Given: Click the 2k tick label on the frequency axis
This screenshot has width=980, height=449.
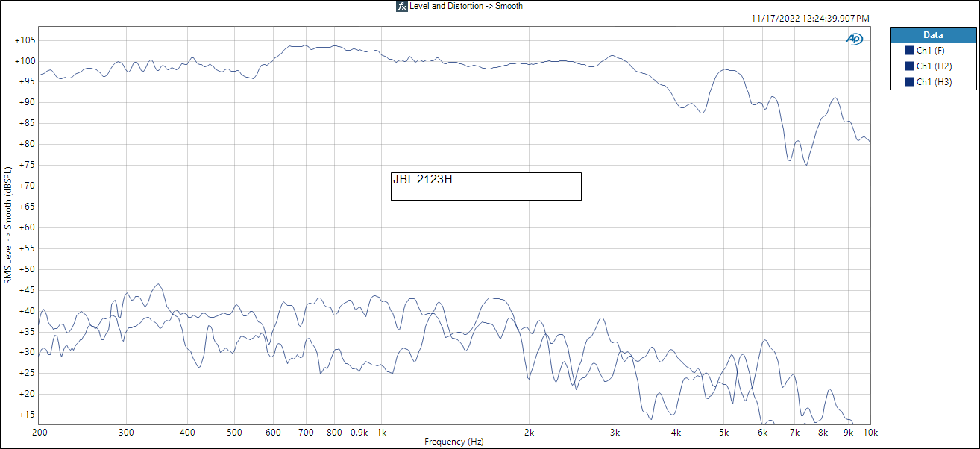Looking at the screenshot, I should [530, 433].
